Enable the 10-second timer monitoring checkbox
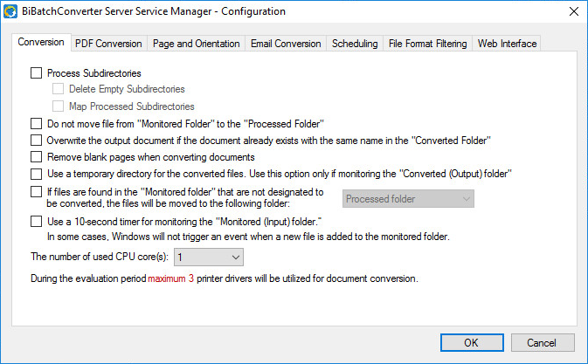The width and height of the screenshot is (588, 364). click(36, 222)
